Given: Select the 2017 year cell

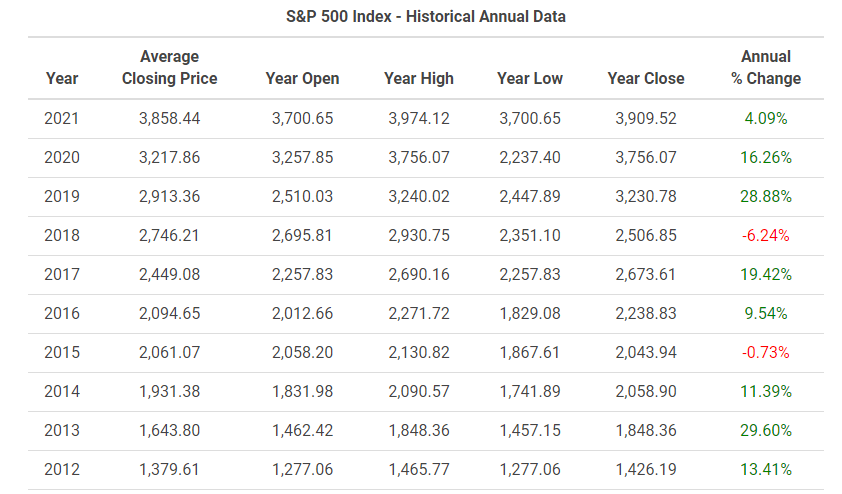Looking at the screenshot, I should pyautogui.click(x=62, y=274).
